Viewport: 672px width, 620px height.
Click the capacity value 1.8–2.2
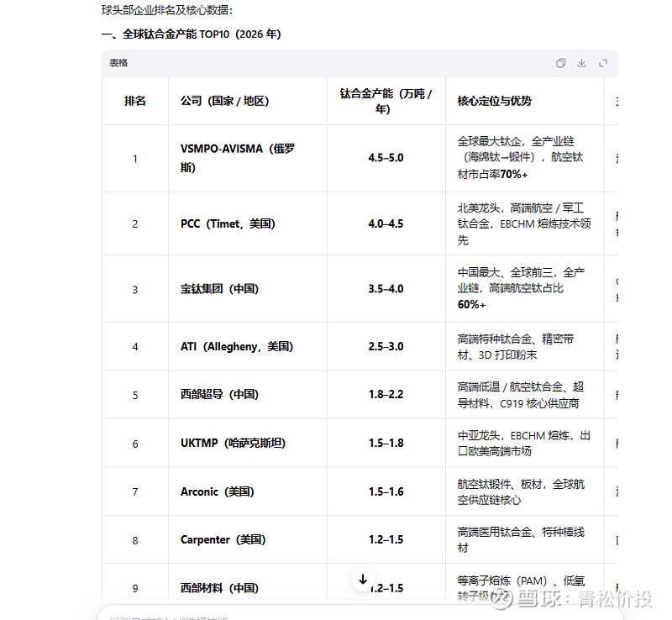(386, 395)
